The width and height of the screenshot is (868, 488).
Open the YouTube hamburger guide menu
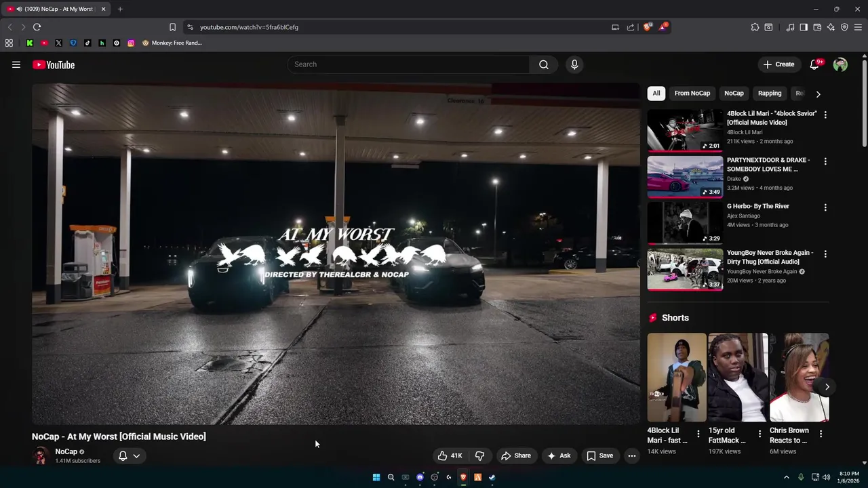click(16, 64)
